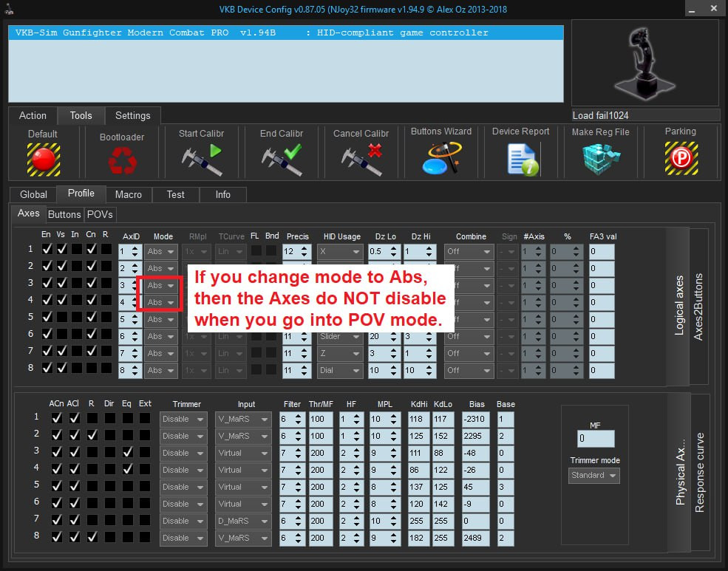The width and height of the screenshot is (728, 571).
Task: Click the Make Reg File cube icon
Action: pos(601,159)
